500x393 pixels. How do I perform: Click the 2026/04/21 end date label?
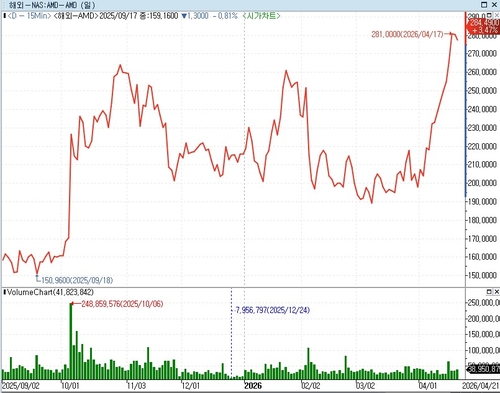480,386
